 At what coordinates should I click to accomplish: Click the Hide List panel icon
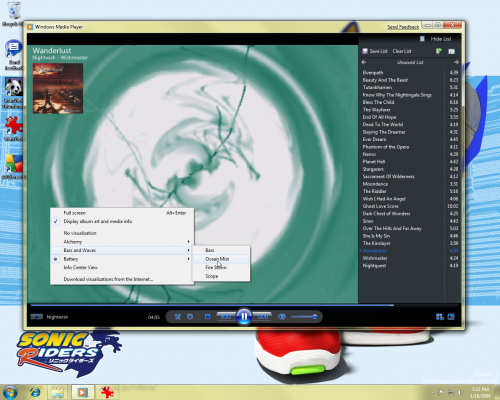pyautogui.click(x=422, y=39)
